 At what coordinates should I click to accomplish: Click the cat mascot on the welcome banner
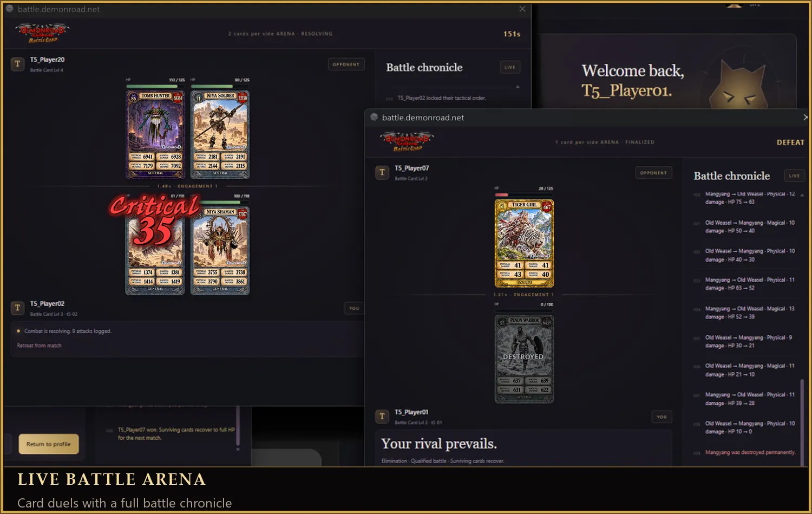coord(738,85)
